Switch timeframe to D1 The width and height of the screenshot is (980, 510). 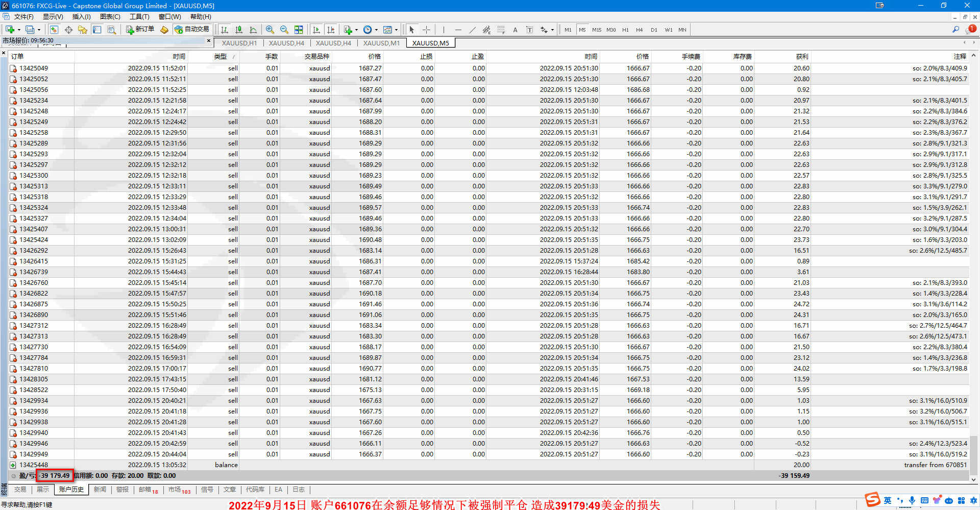click(x=654, y=30)
